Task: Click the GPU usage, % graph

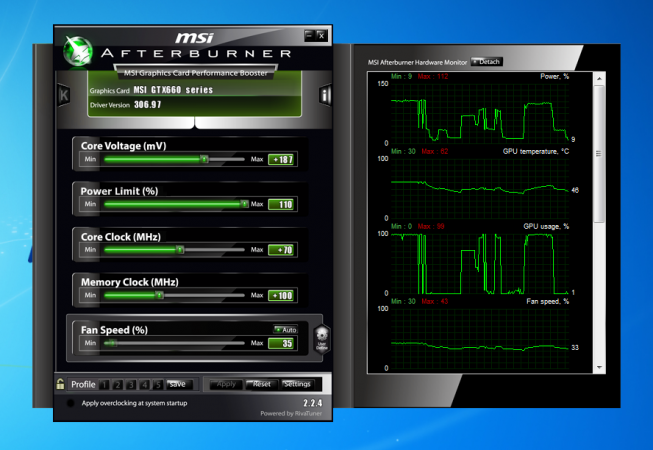Action: [480, 263]
